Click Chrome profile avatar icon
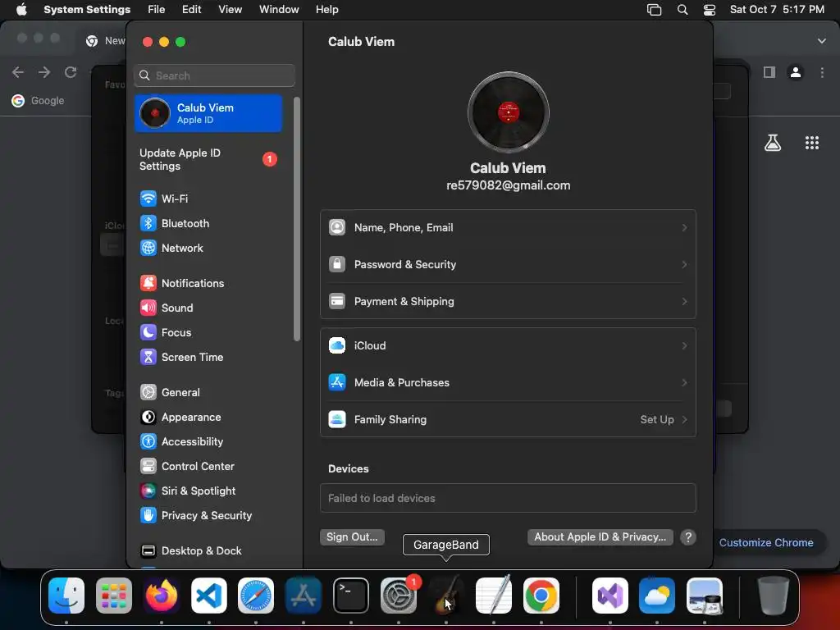This screenshot has height=630, width=840. coord(795,72)
